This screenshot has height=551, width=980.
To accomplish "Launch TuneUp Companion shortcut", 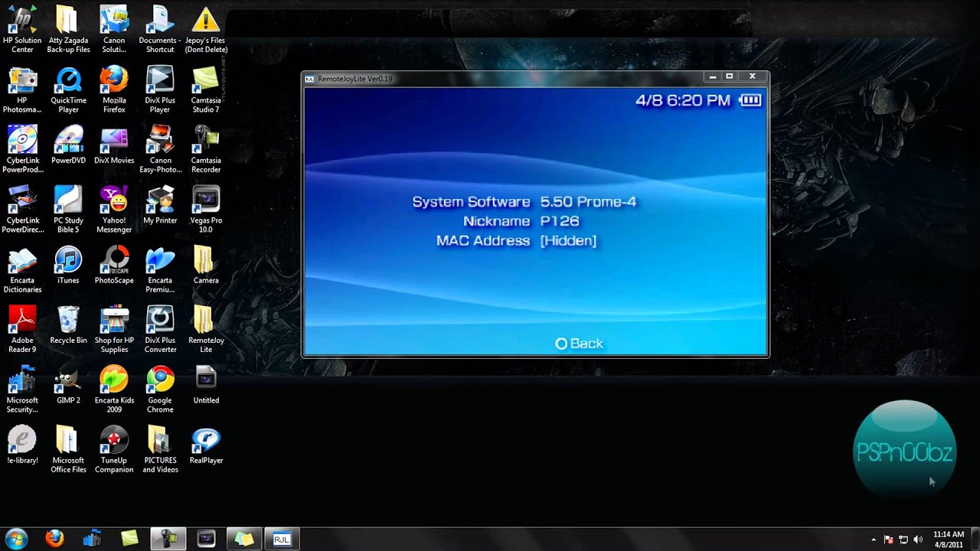I will click(114, 448).
